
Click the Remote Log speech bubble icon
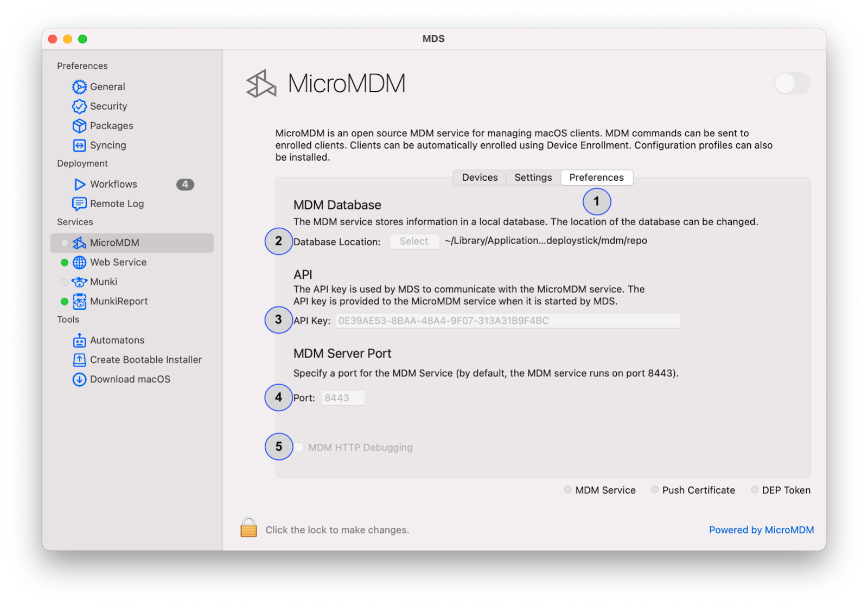(x=79, y=204)
